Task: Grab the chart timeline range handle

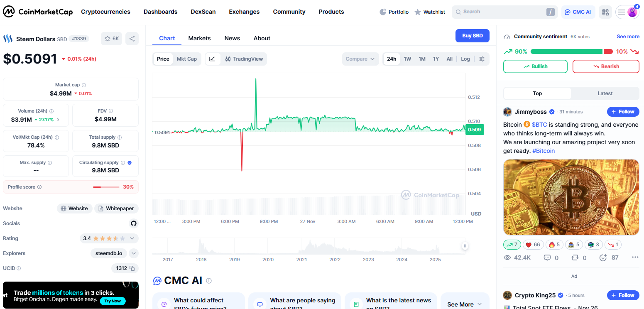Action: [465, 246]
